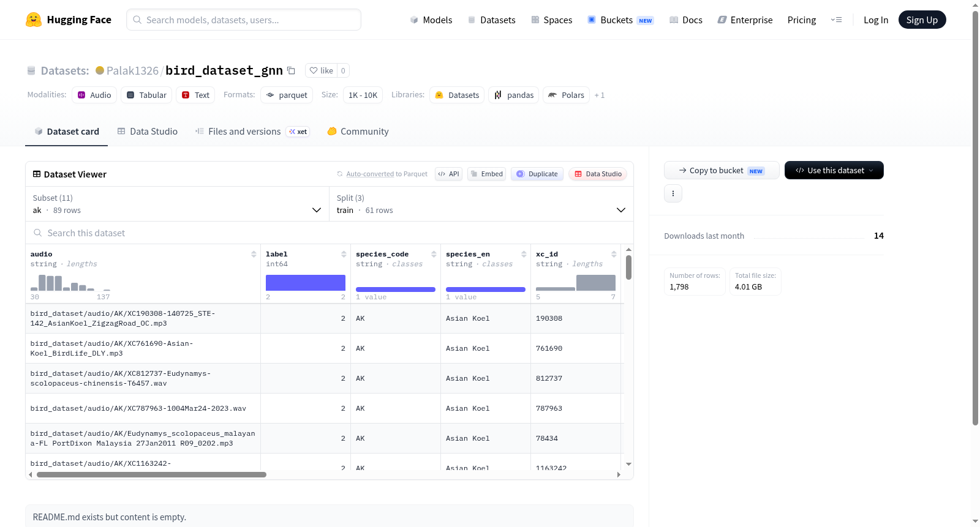This screenshot has height=527, width=980.
Task: Open the Pricing page
Action: coord(802,20)
